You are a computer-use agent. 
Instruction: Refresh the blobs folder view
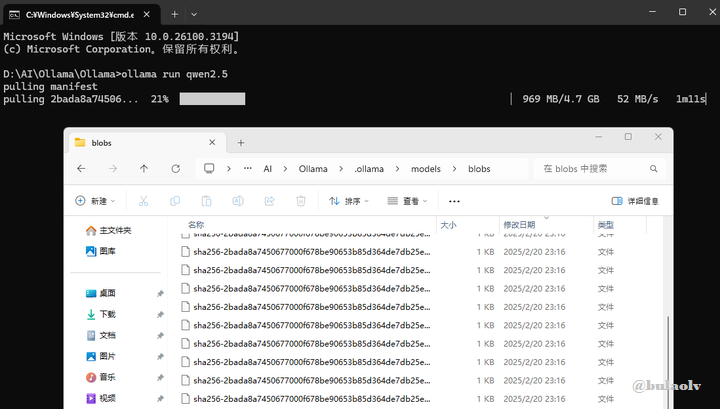point(175,169)
